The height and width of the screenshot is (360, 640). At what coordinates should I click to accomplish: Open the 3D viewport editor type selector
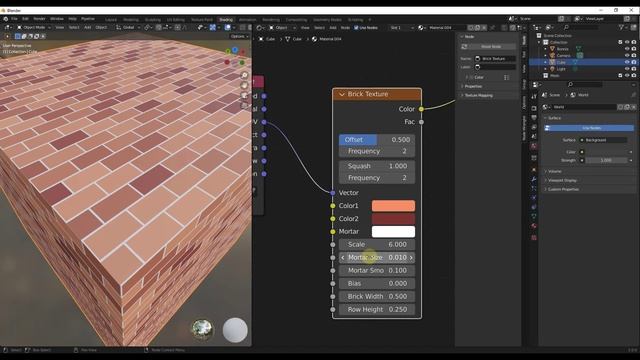(7, 28)
